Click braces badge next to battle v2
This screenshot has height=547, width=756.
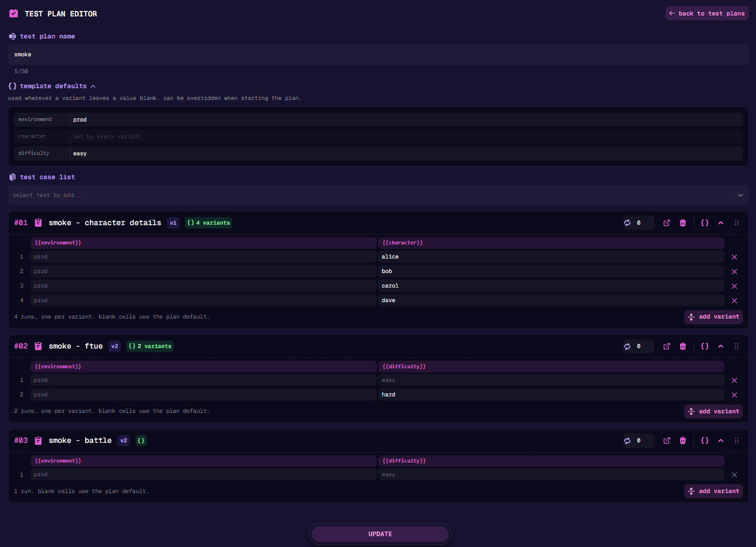[x=141, y=441]
